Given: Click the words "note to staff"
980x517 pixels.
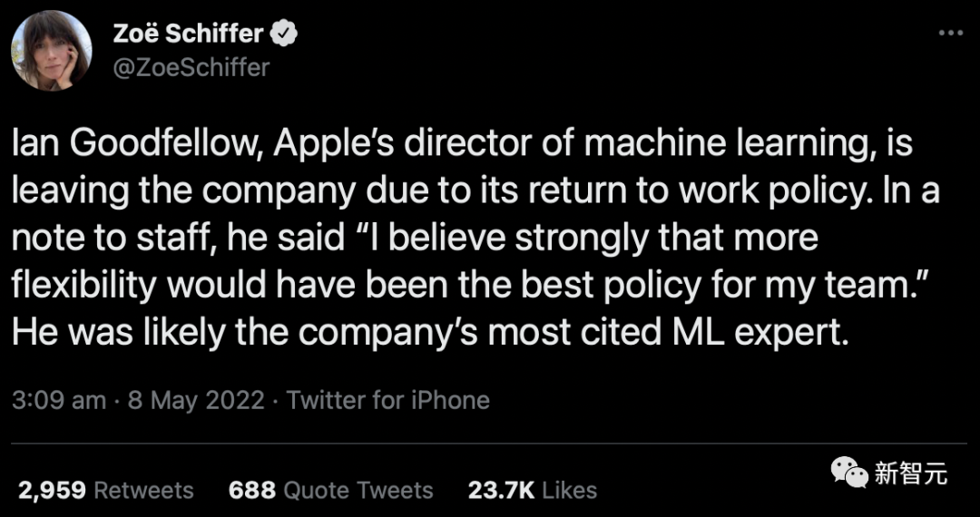Looking at the screenshot, I should [118, 239].
